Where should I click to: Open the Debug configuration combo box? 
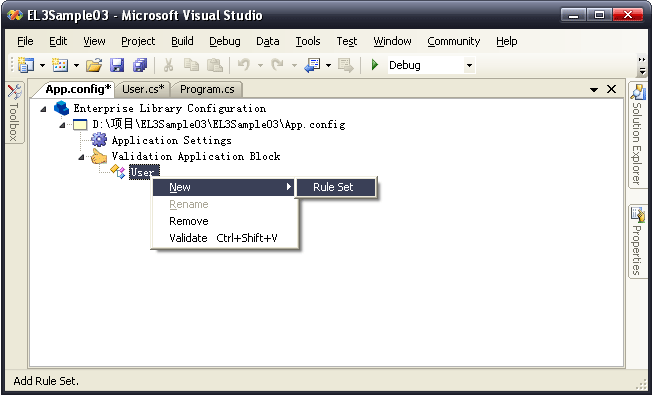tap(431, 65)
